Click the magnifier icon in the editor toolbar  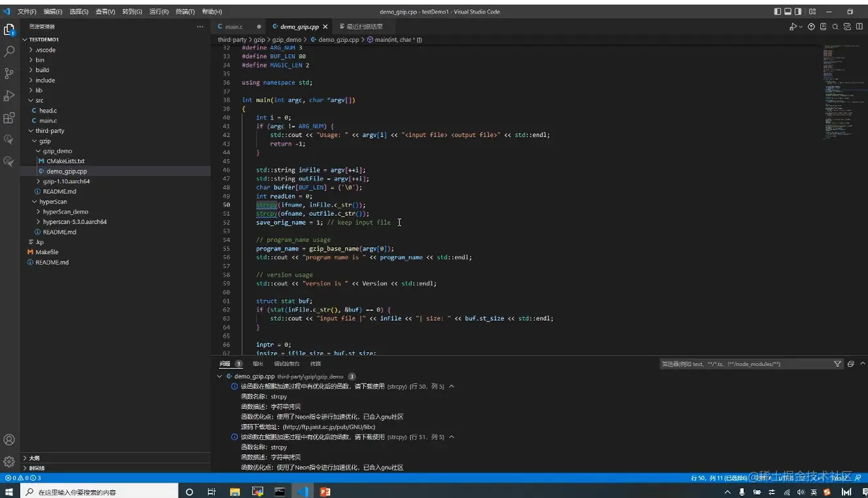[835, 27]
